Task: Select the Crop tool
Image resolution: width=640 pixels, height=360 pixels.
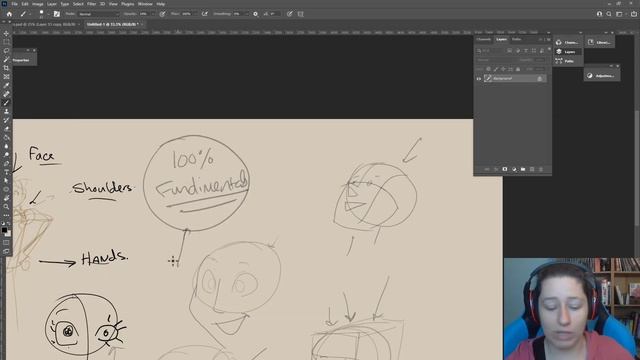Action: pos(6,68)
